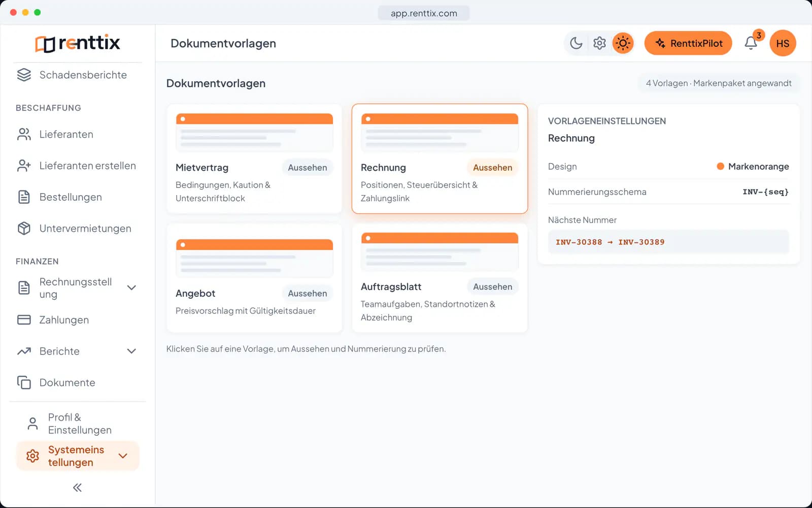Viewport: 812px width, 508px height.
Task: Click the Bestellungen document icon
Action: [24, 197]
